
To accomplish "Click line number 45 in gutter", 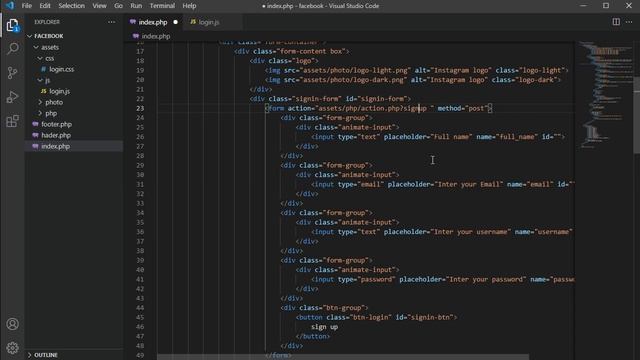I will click(140, 318).
